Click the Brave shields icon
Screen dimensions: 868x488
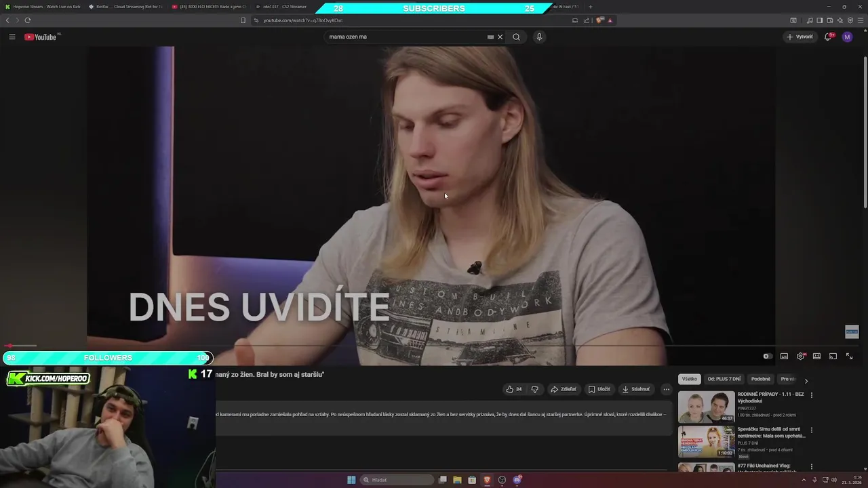(600, 20)
